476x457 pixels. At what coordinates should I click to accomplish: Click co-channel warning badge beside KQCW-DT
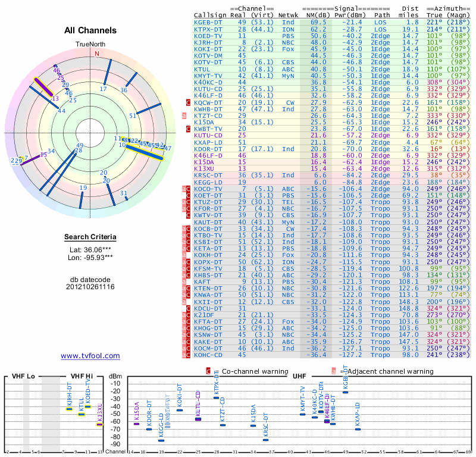(188, 102)
